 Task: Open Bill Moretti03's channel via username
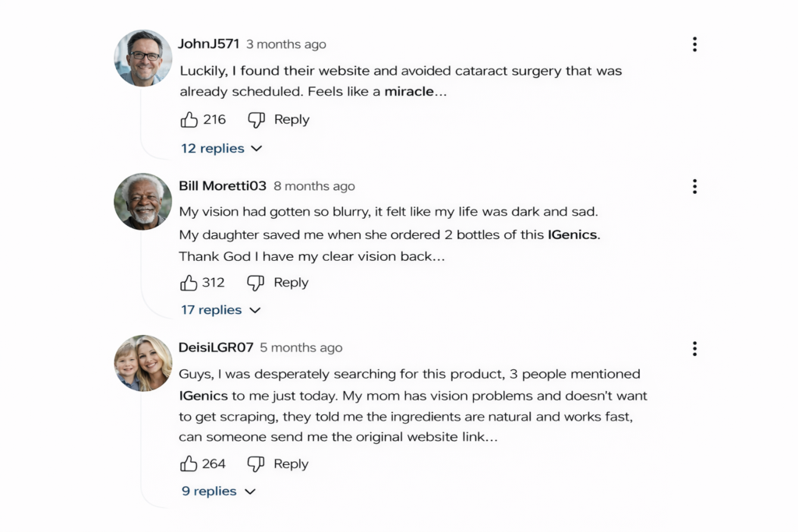point(222,186)
